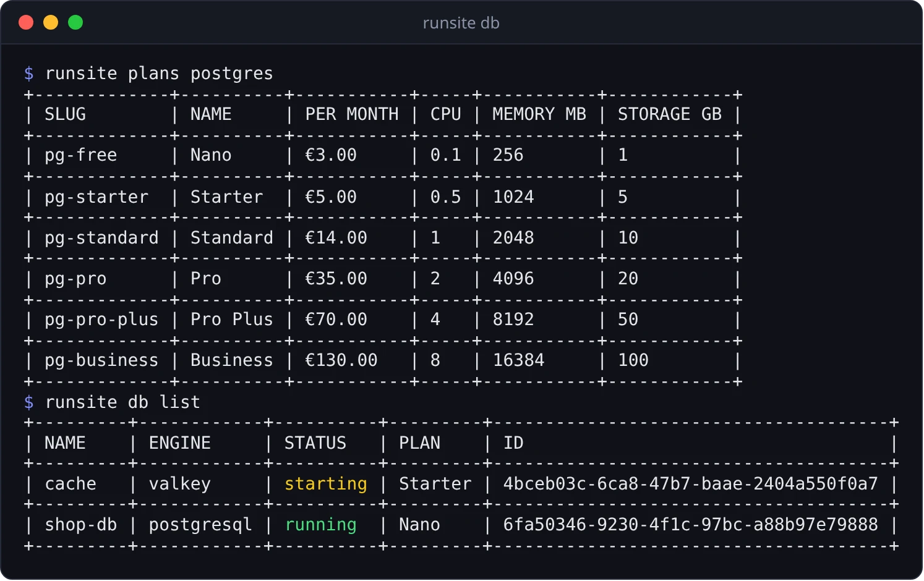Click the €35.00 price
This screenshot has width=924, height=581.
coord(336,279)
